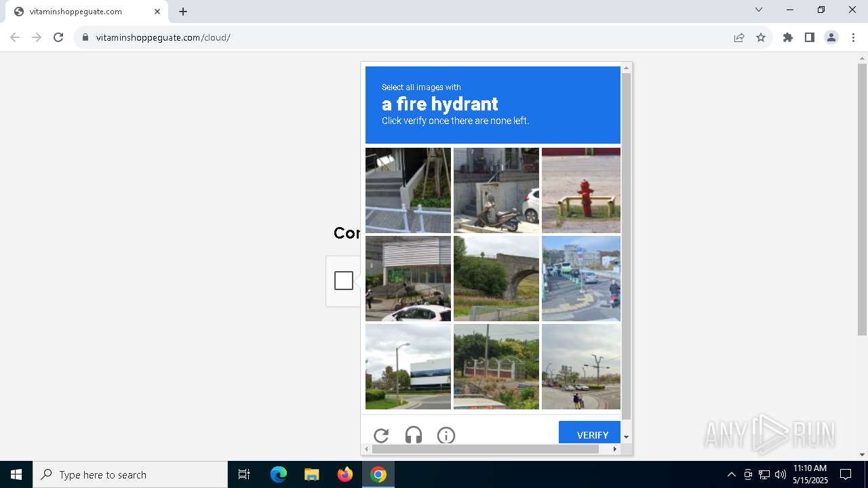
Task: Click Chrome icon on the taskbar
Action: [378, 474]
